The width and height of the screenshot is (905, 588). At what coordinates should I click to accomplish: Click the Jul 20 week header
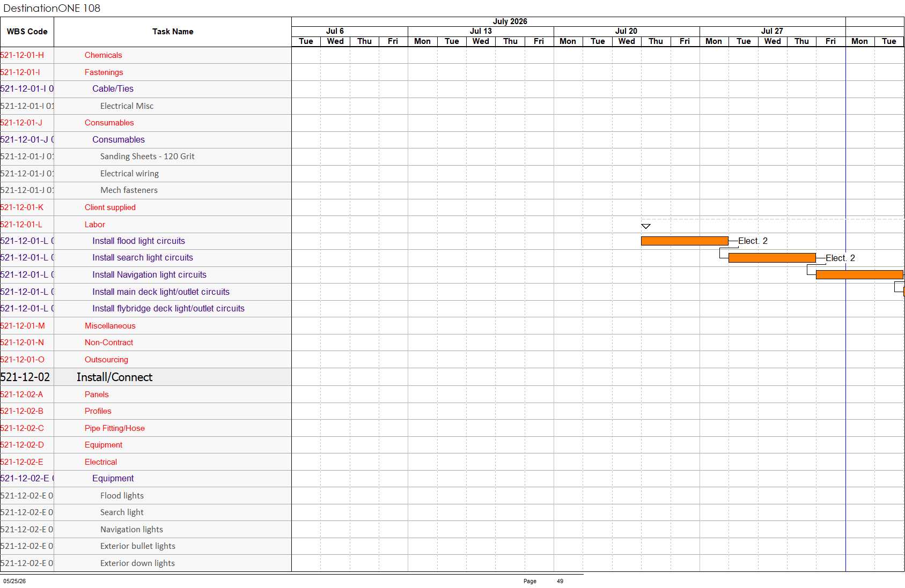coord(627,31)
